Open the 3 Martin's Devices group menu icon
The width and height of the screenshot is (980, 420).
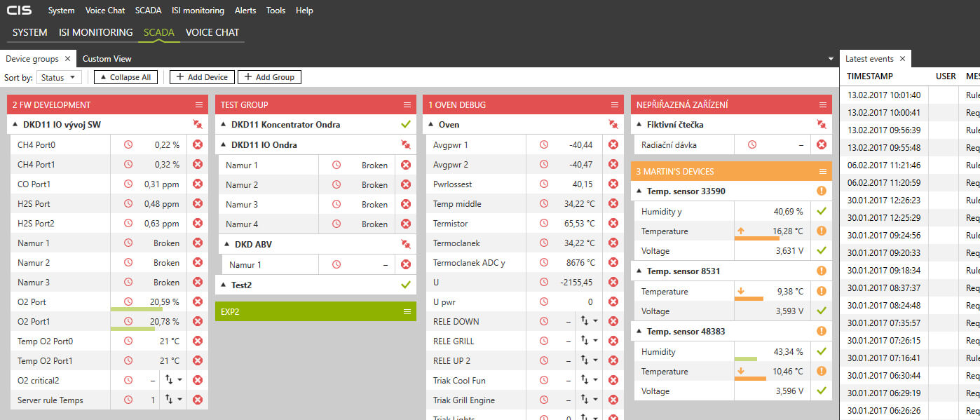point(823,171)
